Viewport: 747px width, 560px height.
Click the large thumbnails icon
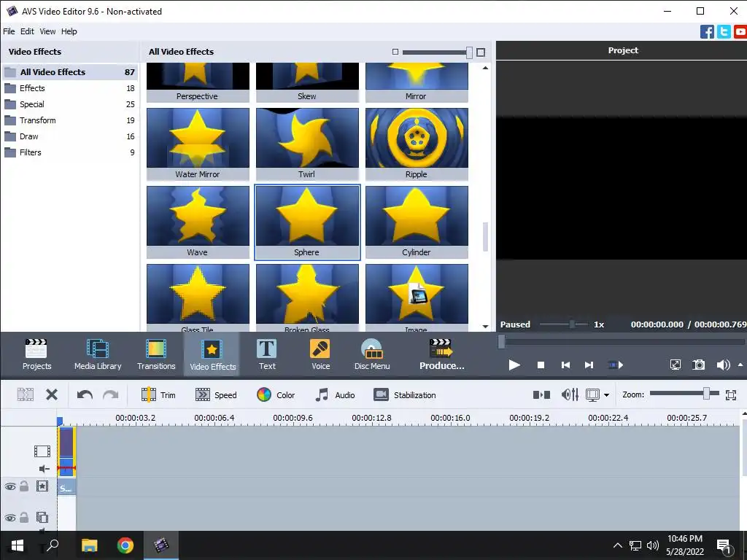click(x=481, y=52)
